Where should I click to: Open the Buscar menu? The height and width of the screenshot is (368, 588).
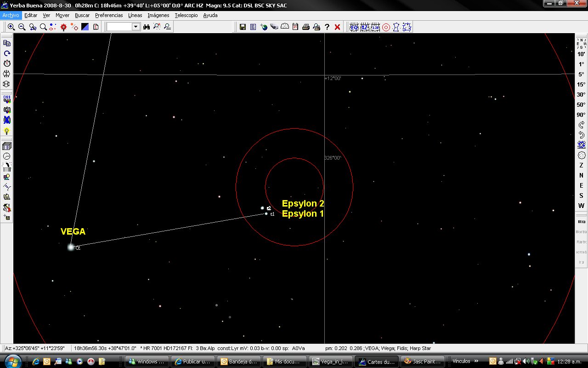[82, 15]
